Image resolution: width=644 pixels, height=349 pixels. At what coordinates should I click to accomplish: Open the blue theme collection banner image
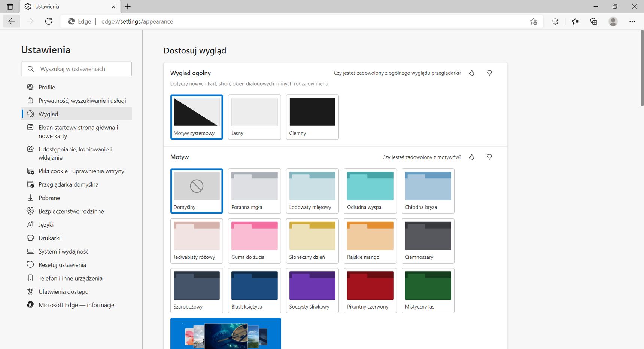[x=226, y=333]
